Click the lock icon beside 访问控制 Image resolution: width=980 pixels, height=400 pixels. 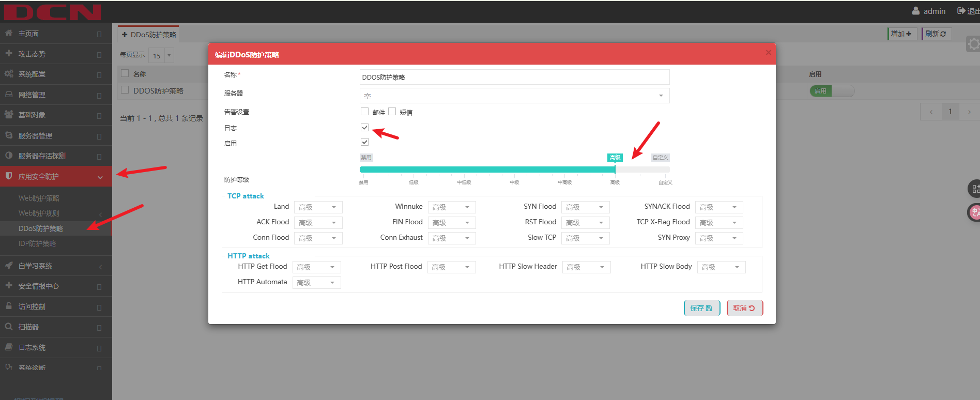[9, 306]
